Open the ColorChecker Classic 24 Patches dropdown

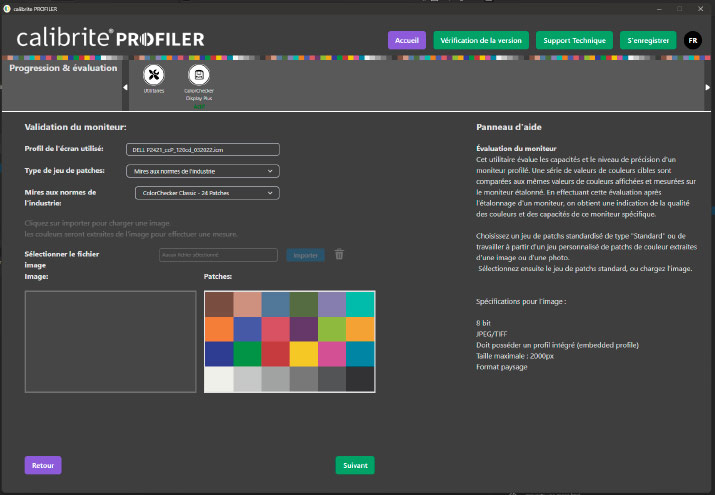point(207,193)
